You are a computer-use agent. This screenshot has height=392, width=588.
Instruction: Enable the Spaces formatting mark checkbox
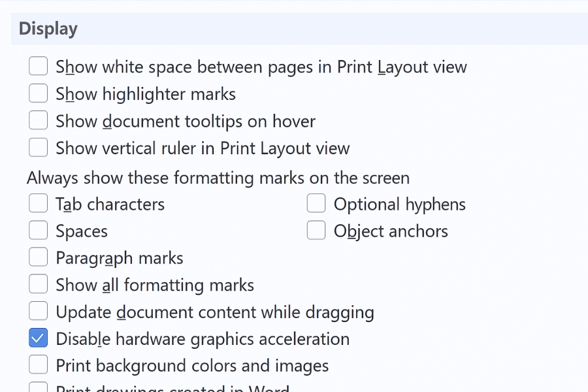point(39,231)
